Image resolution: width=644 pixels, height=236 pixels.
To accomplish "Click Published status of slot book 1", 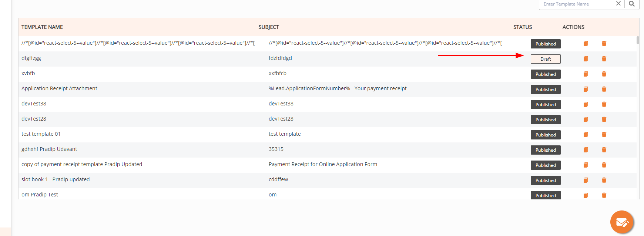I will (x=546, y=180).
